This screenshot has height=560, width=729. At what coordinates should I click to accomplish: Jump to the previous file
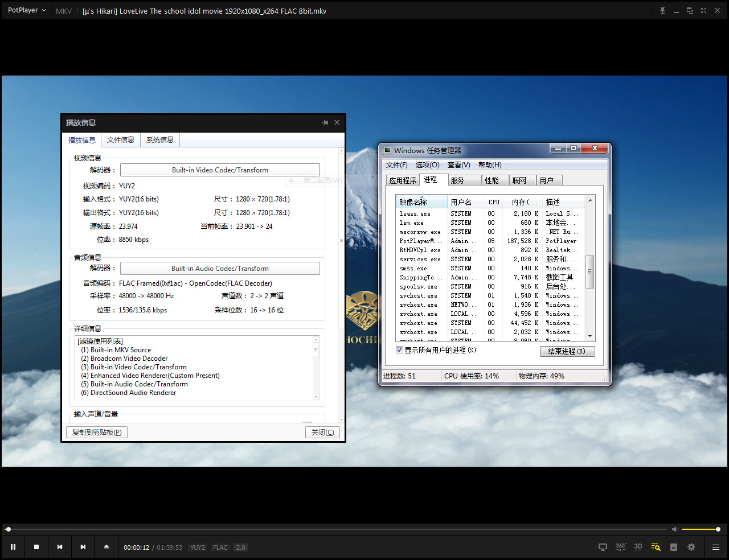pos(60,547)
